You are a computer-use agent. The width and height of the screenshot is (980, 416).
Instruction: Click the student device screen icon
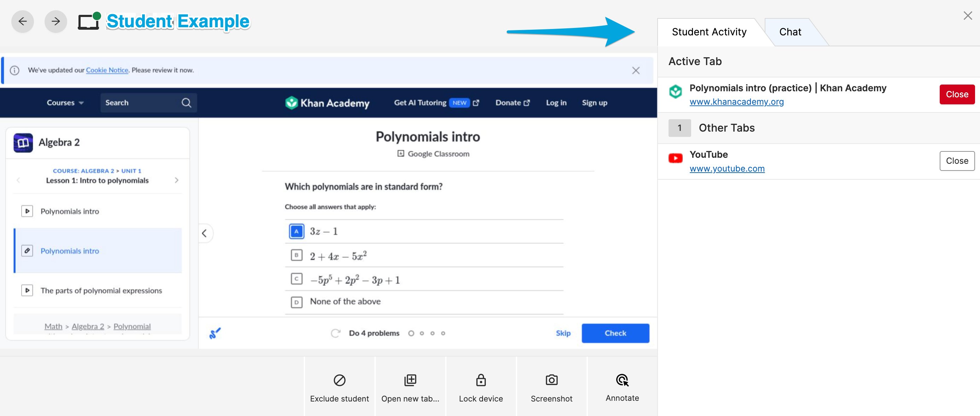point(89,21)
